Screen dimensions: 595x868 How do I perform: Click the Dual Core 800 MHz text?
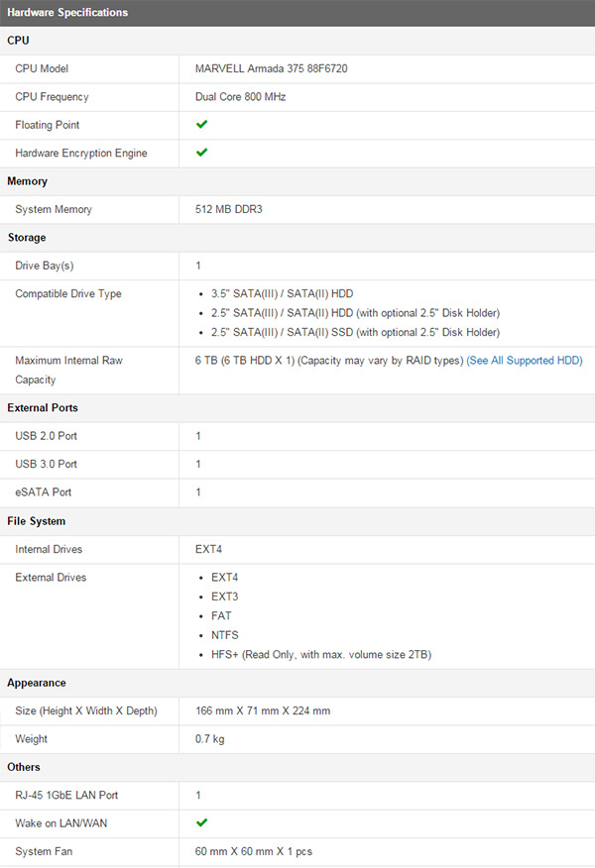tap(241, 97)
